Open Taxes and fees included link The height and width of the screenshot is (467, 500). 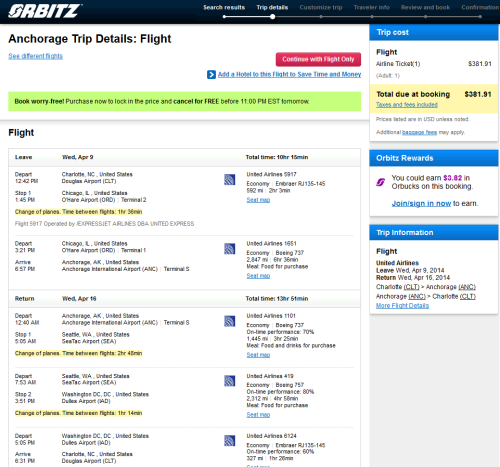click(407, 105)
